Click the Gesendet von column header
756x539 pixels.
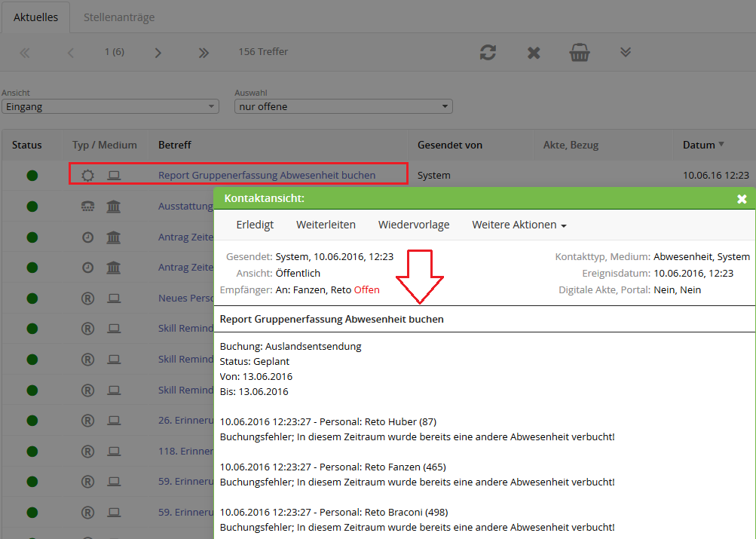[x=450, y=145]
